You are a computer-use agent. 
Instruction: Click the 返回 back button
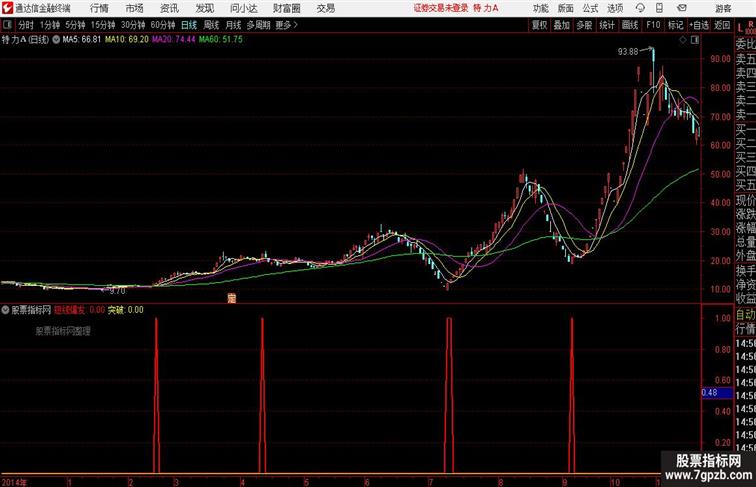pyautogui.click(x=722, y=25)
